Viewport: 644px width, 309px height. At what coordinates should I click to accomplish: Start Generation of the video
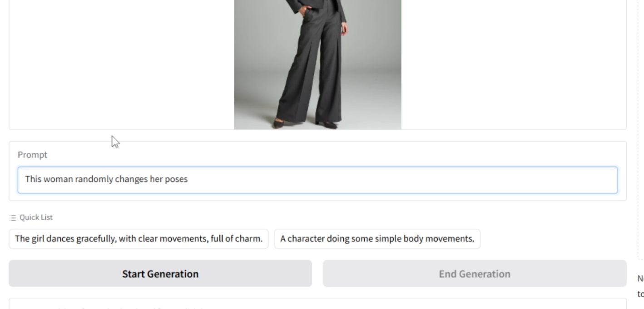tap(160, 274)
